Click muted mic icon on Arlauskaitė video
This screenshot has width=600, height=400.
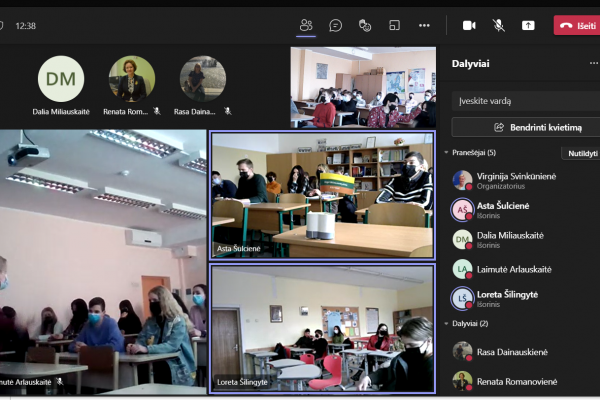[x=59, y=382]
